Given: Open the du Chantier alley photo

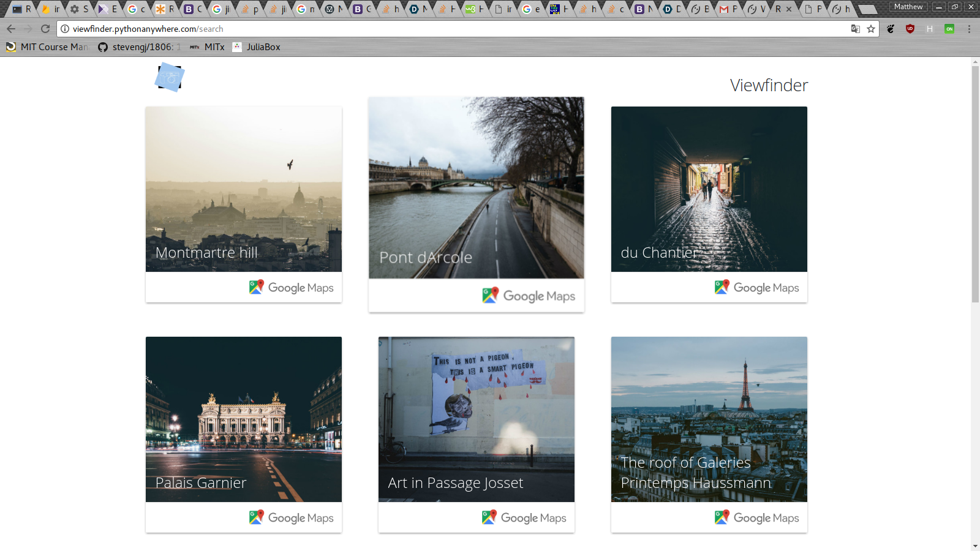Looking at the screenshot, I should point(709,189).
